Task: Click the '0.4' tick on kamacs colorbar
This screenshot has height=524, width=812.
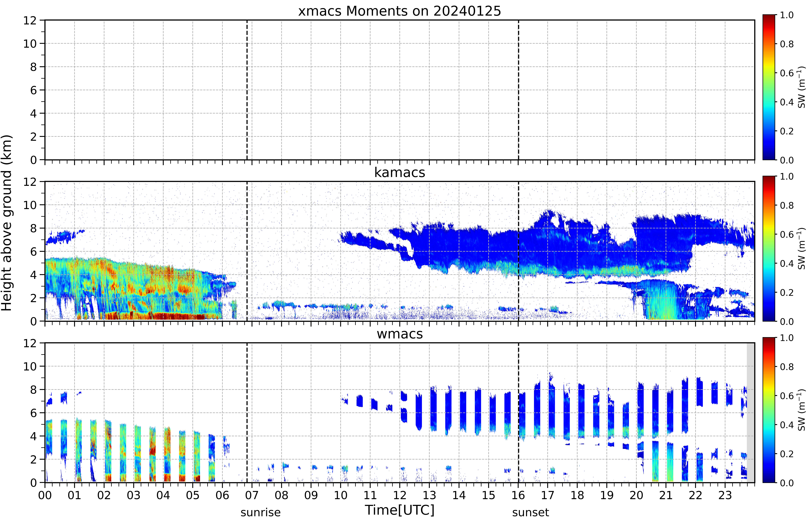Action: coord(787,263)
